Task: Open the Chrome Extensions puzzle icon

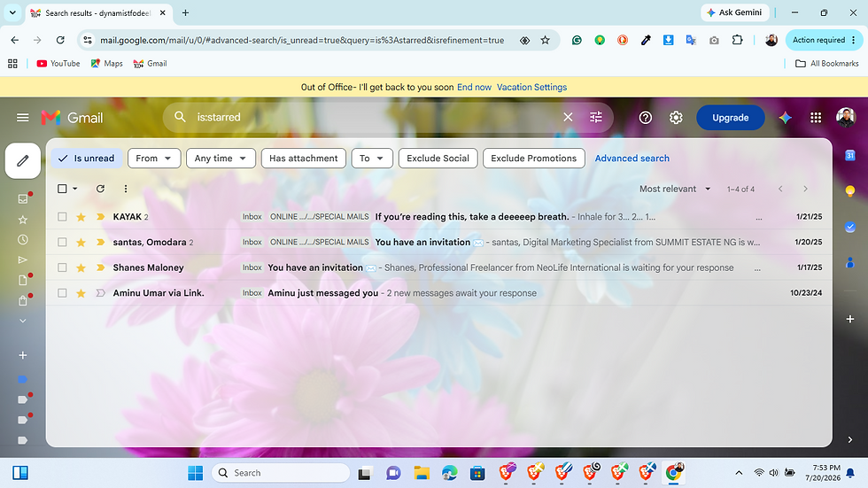Action: pos(737,40)
